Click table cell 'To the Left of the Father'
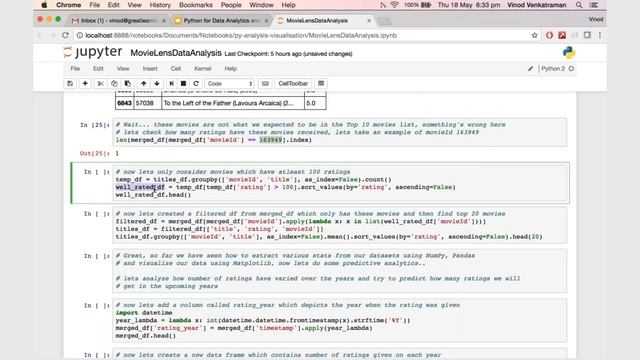 (233, 103)
